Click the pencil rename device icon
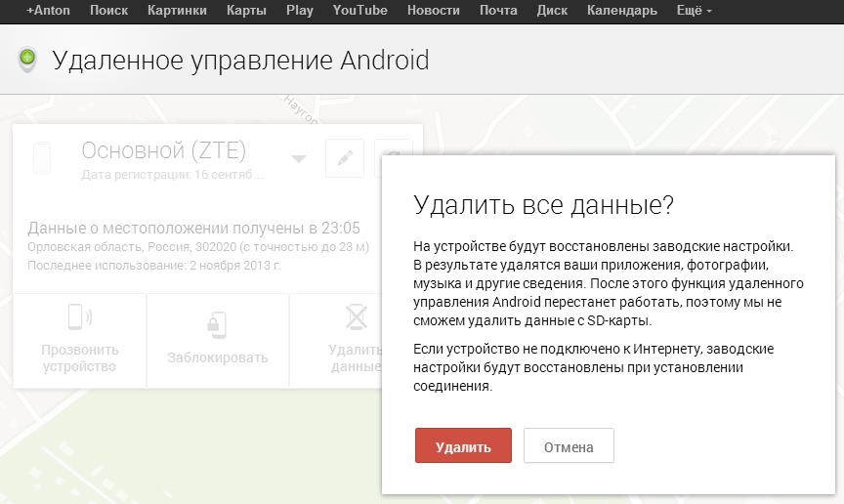The height and width of the screenshot is (504, 844). click(345, 159)
